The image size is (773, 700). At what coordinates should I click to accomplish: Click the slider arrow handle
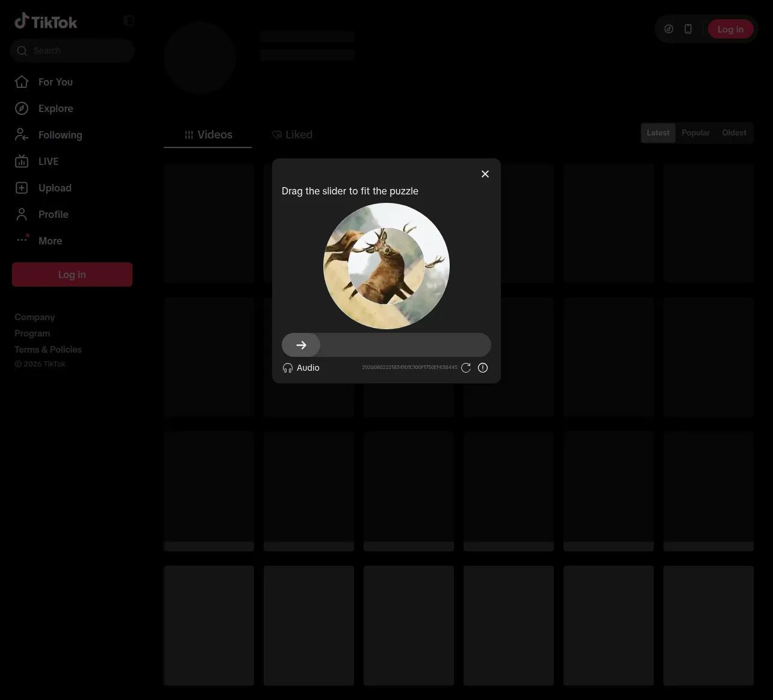301,345
